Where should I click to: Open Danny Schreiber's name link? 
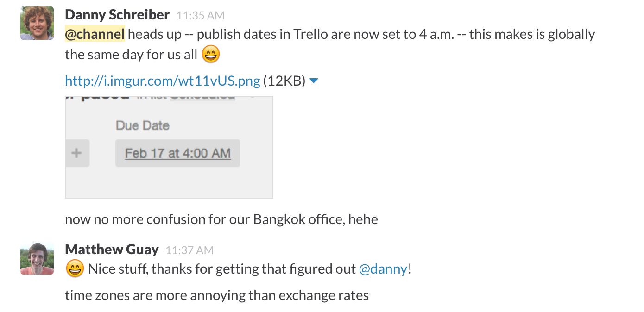(x=117, y=15)
